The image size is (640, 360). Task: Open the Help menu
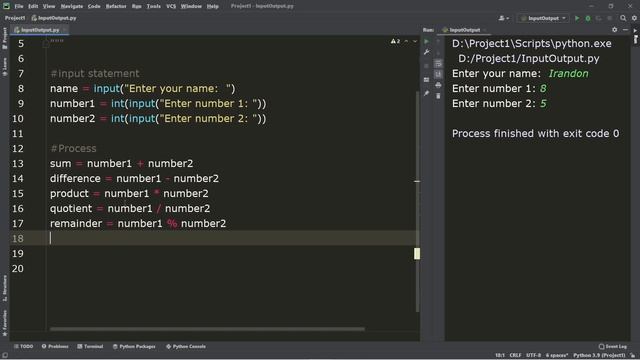(x=212, y=6)
